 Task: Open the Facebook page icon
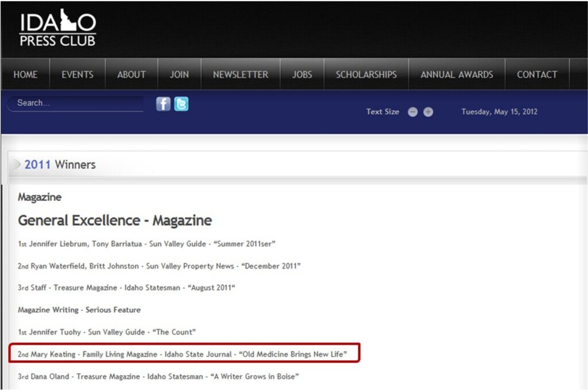[x=163, y=104]
